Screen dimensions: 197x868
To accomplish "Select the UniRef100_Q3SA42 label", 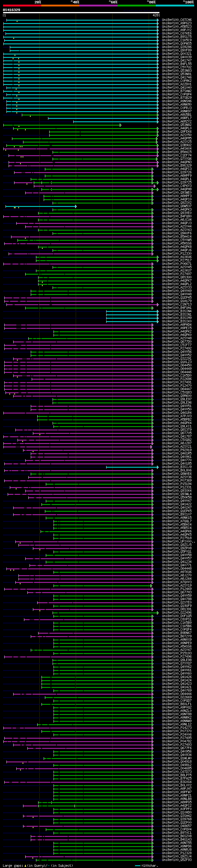I will pos(177,816).
